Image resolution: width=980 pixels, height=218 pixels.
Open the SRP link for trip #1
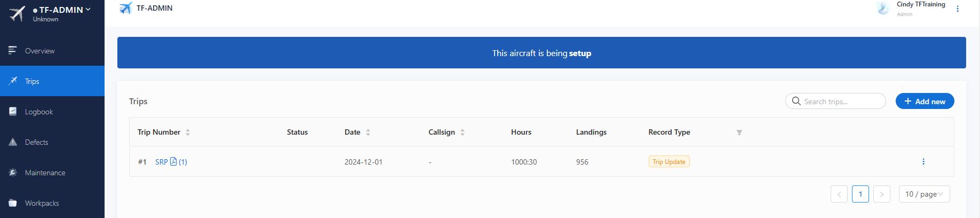point(161,162)
